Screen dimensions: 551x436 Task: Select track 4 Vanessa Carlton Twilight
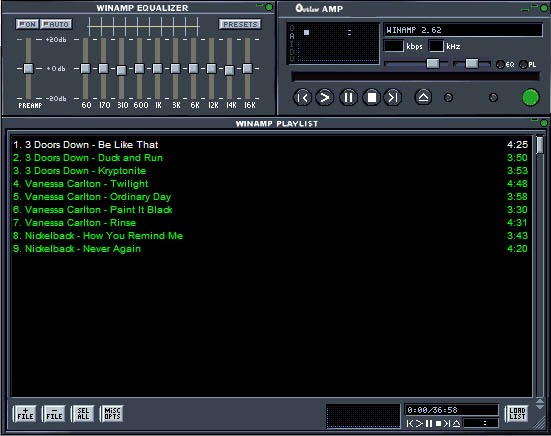tap(271, 183)
